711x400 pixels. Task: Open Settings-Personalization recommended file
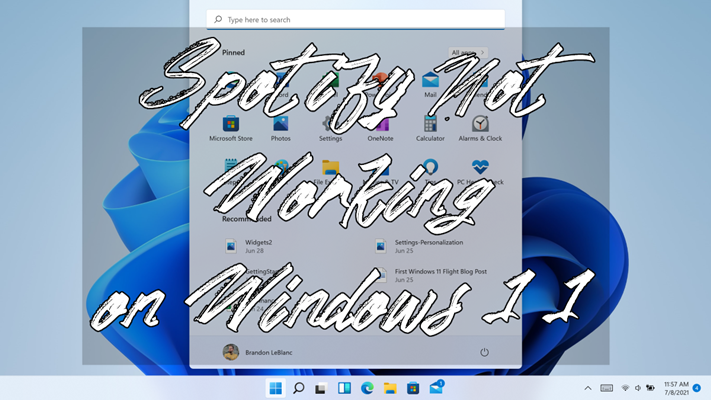pyautogui.click(x=419, y=246)
